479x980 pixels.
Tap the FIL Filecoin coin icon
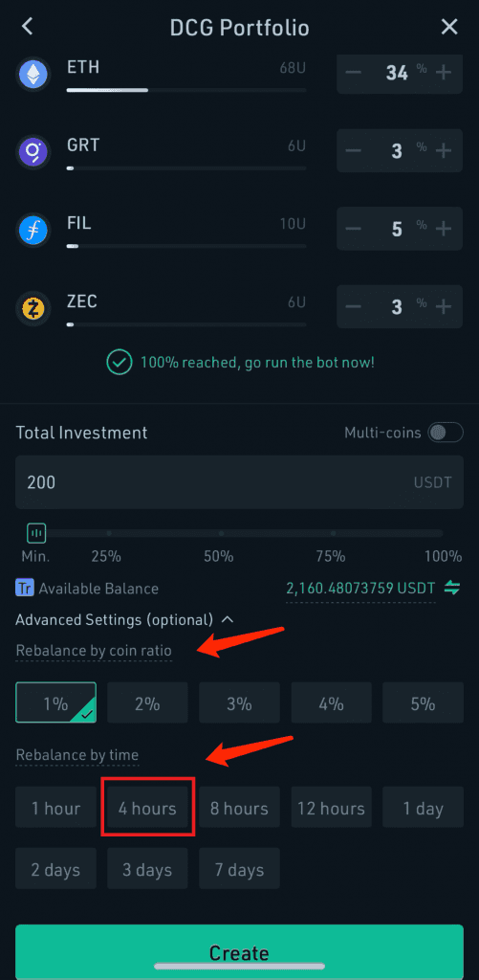coord(33,231)
